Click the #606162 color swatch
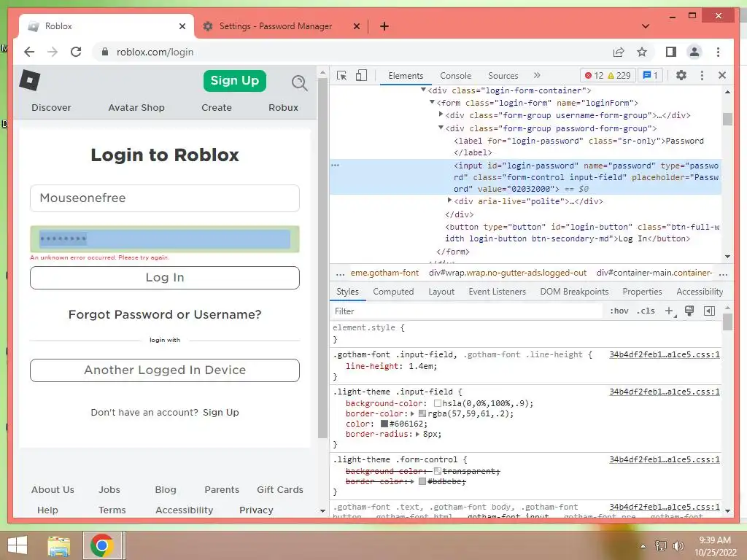The image size is (747, 560). click(384, 424)
